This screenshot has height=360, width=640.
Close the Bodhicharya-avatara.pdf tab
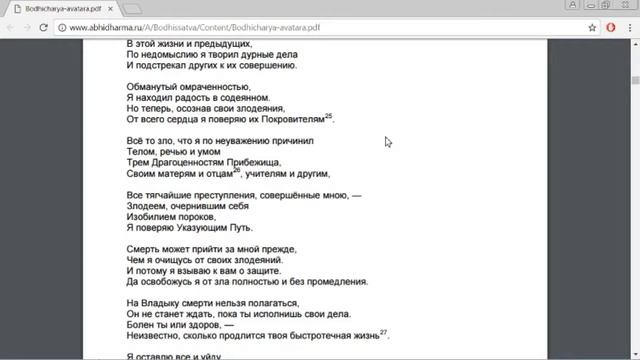click(110, 9)
